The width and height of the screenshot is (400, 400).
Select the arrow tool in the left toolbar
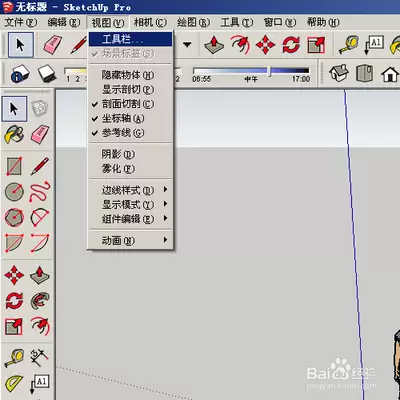click(14, 109)
